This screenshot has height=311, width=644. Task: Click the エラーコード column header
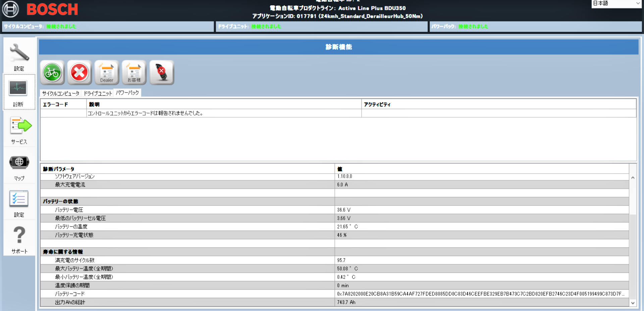point(63,104)
